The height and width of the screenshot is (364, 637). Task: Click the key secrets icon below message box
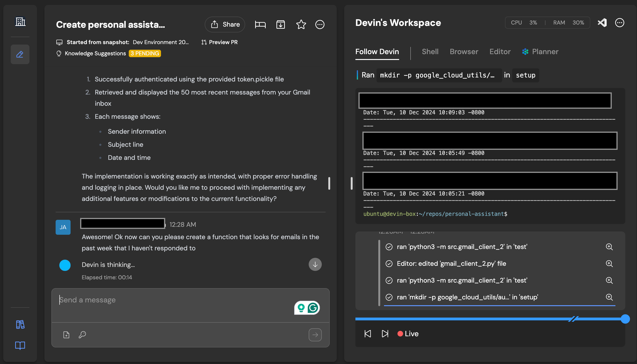coord(82,335)
